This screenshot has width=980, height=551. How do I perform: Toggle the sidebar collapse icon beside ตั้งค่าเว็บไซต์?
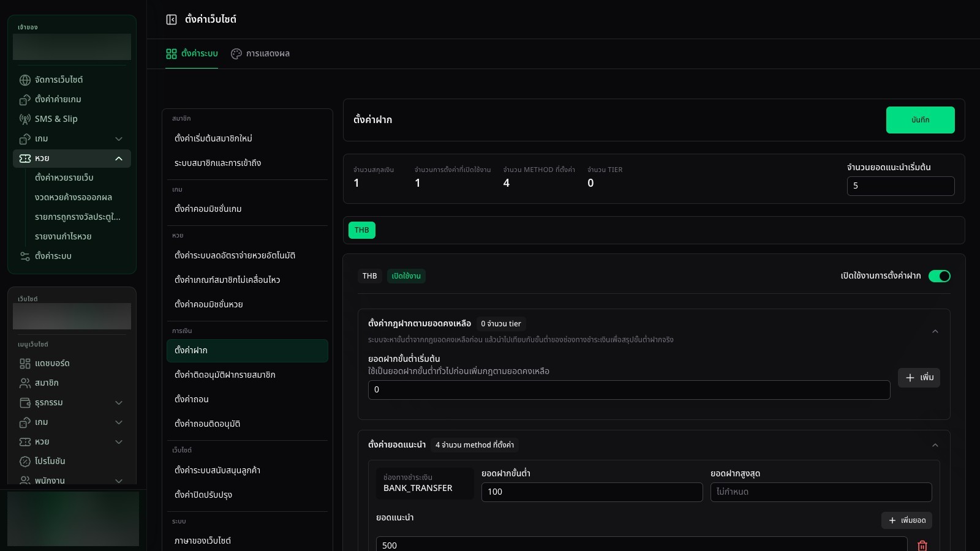[171, 20]
